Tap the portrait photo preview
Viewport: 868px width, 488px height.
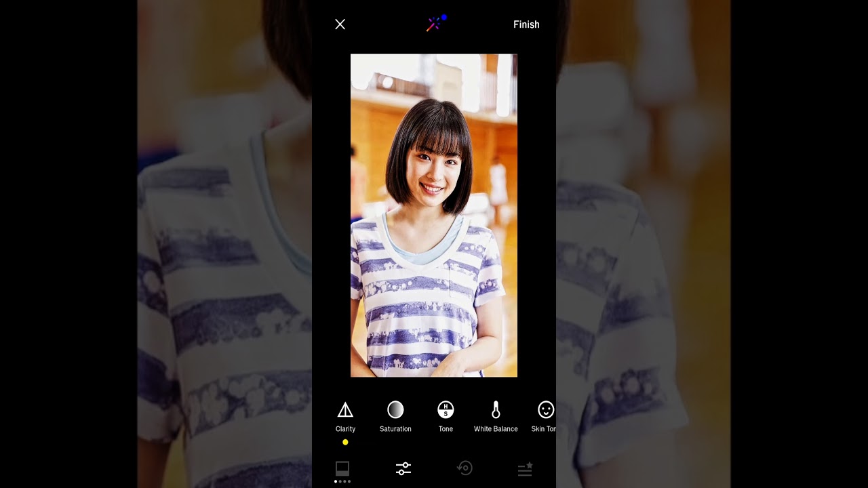tap(434, 216)
